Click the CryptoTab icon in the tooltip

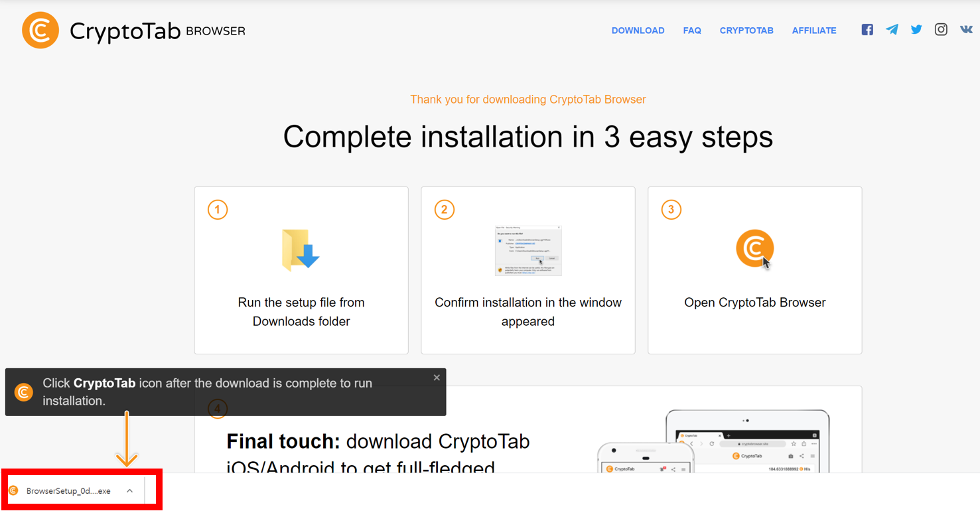pos(24,392)
